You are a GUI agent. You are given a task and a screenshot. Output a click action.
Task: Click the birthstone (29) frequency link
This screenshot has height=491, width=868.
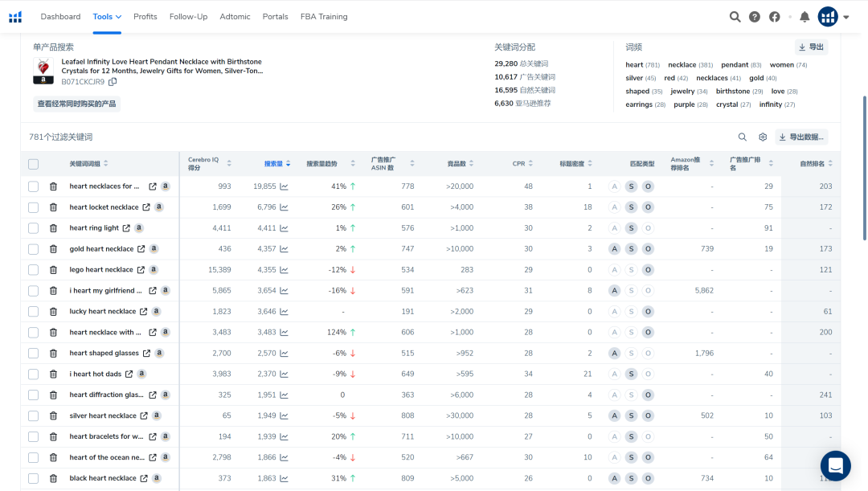tap(739, 92)
